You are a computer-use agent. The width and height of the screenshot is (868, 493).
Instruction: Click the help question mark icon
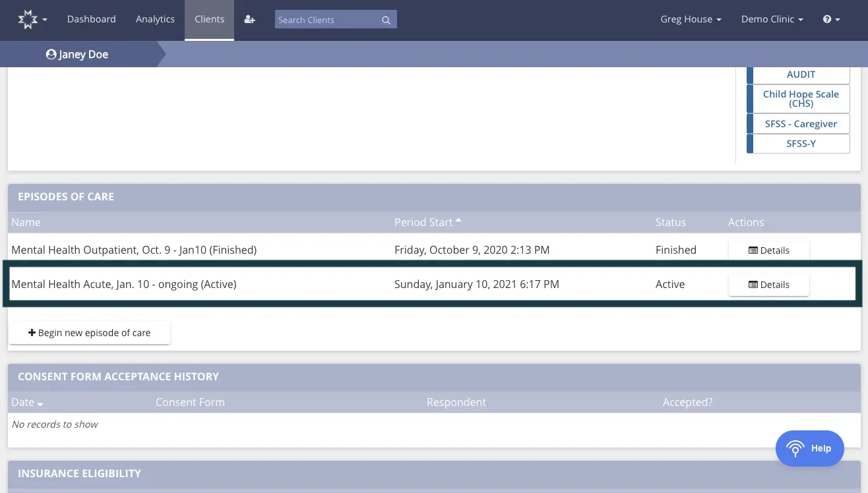827,19
